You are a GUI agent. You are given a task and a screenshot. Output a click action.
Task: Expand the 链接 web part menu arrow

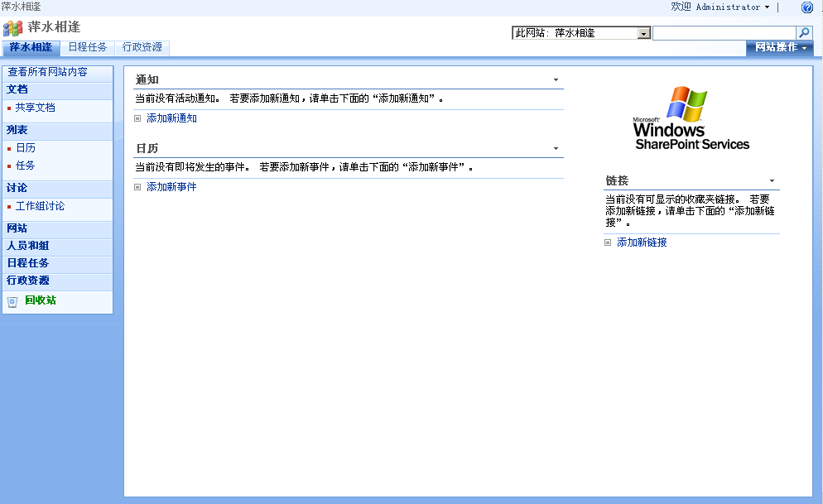pos(772,181)
